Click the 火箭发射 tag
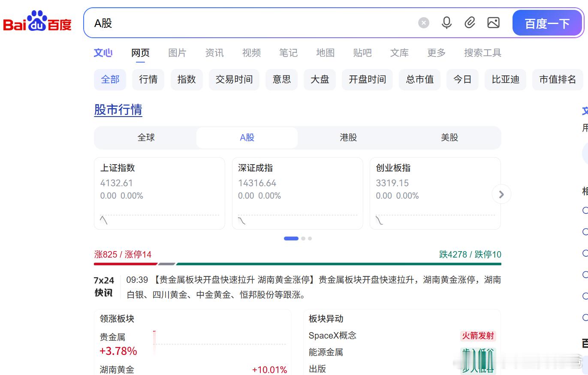 (x=478, y=336)
